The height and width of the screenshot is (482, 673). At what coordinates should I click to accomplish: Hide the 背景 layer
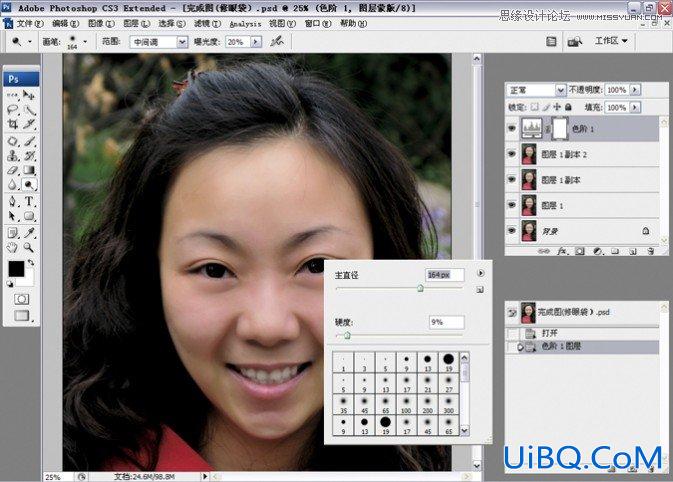tap(512, 230)
